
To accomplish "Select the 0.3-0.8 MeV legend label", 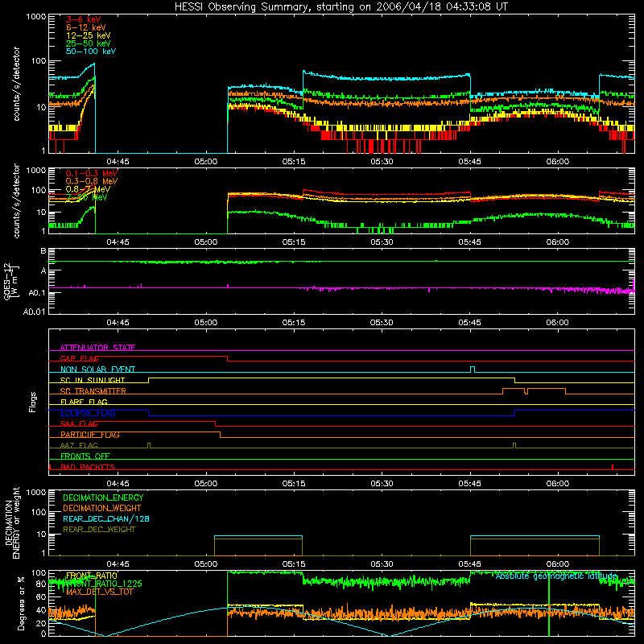I will coord(92,181).
